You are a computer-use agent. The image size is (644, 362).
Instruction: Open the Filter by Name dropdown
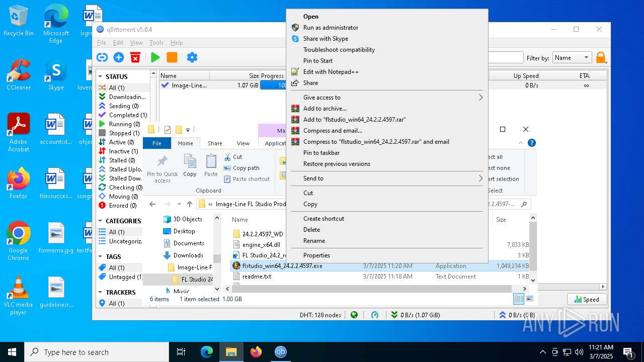click(572, 58)
